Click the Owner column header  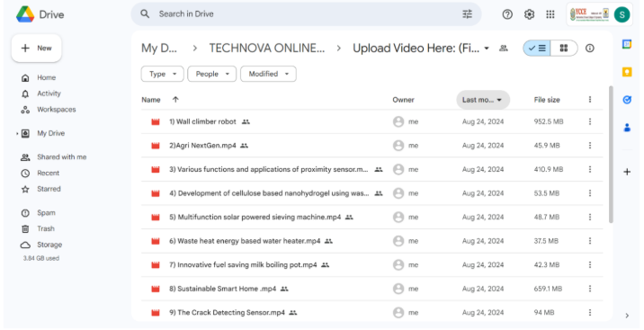403,100
